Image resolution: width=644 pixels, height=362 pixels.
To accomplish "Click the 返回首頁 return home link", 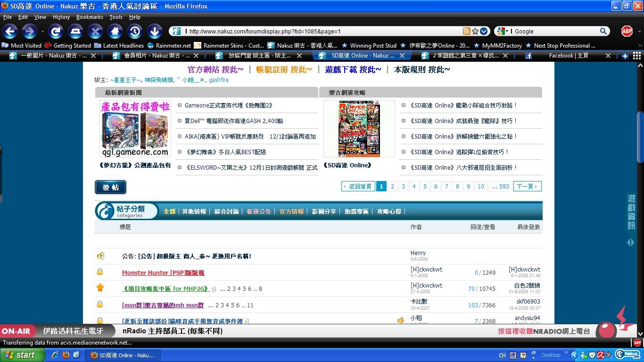I will coord(358,186).
